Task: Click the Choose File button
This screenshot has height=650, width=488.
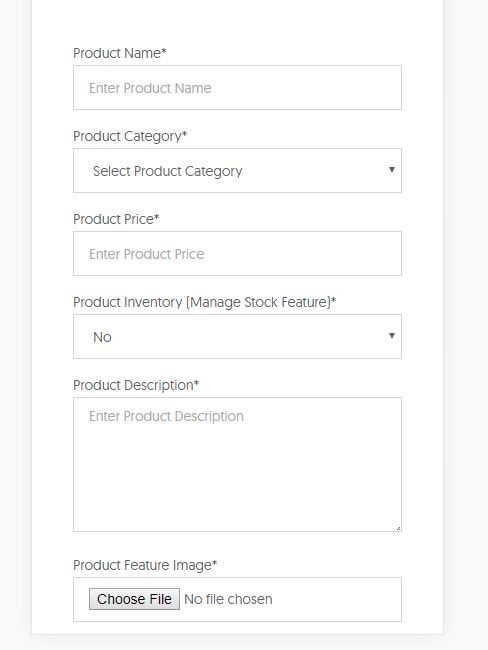Action: (x=134, y=599)
